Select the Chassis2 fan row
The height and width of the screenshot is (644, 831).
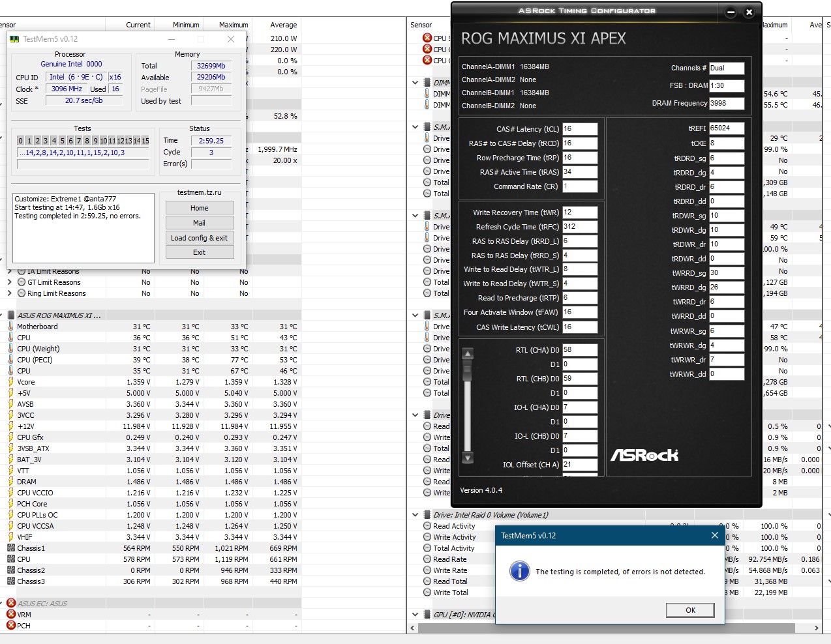click(x=151, y=570)
